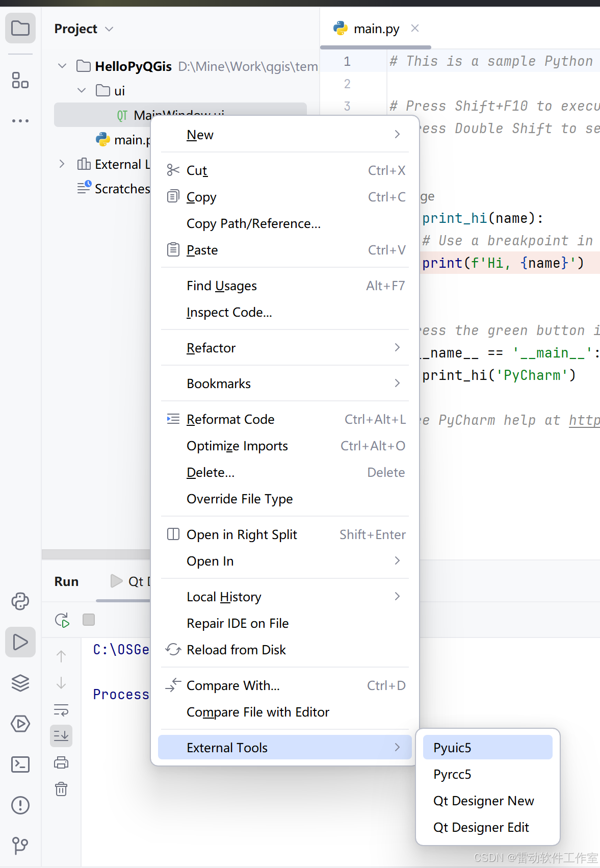Select Repair IDE on File

(x=285, y=623)
